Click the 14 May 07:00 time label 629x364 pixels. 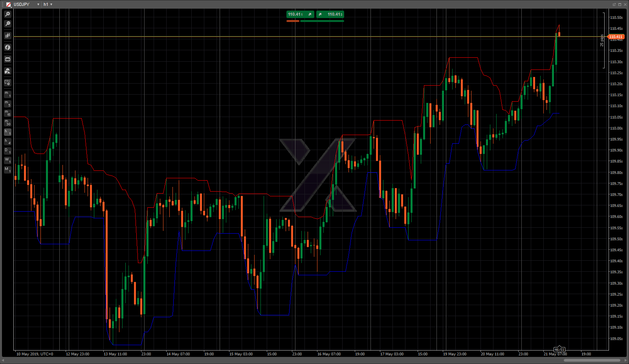[x=178, y=354]
